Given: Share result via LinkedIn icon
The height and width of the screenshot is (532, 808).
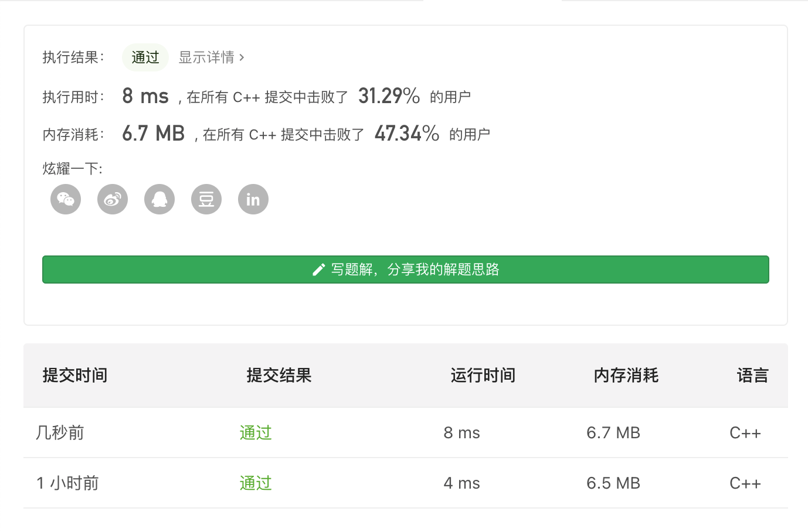Looking at the screenshot, I should 253,199.
